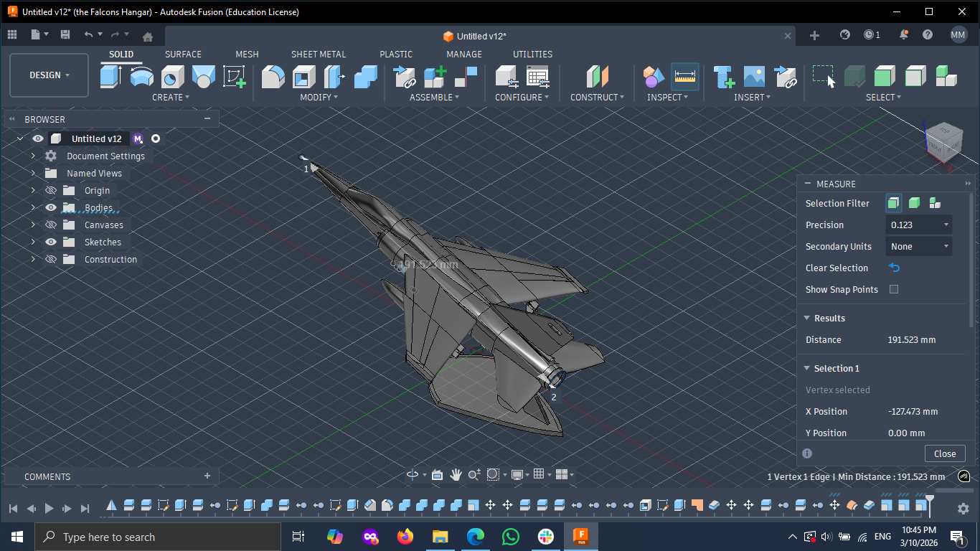Screen dimensions: 980x551
Task: Switch to the SURFACE tab
Action: coord(183,54)
